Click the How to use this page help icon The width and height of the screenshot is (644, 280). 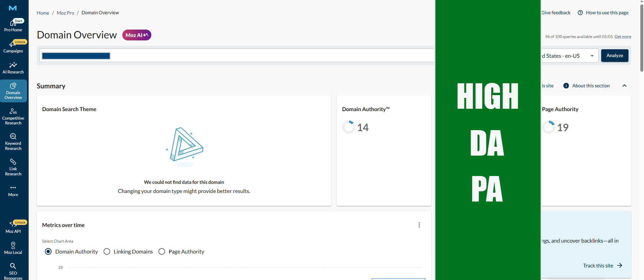pyautogui.click(x=580, y=13)
